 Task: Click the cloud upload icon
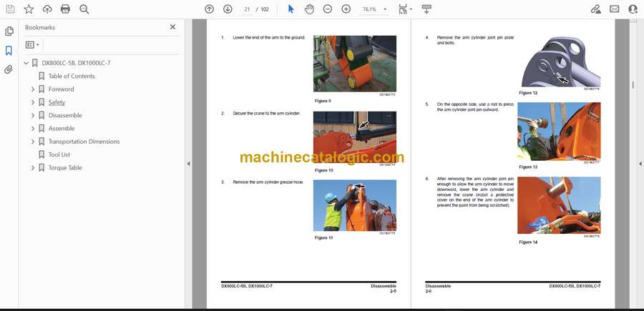[47, 9]
